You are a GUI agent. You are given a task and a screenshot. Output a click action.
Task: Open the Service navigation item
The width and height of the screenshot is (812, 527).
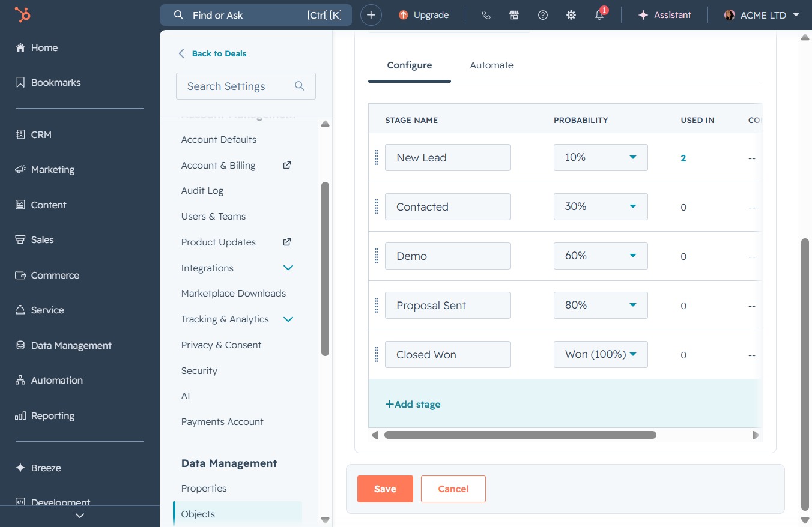pyautogui.click(x=40, y=310)
